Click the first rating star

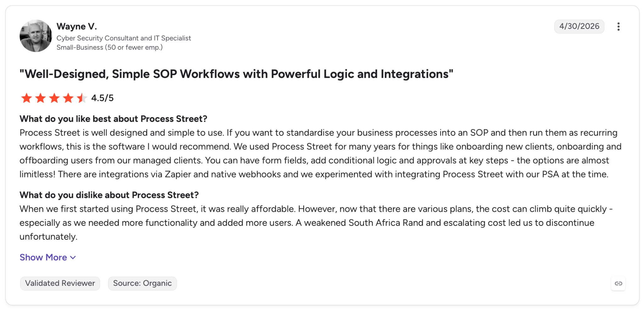pos(26,98)
